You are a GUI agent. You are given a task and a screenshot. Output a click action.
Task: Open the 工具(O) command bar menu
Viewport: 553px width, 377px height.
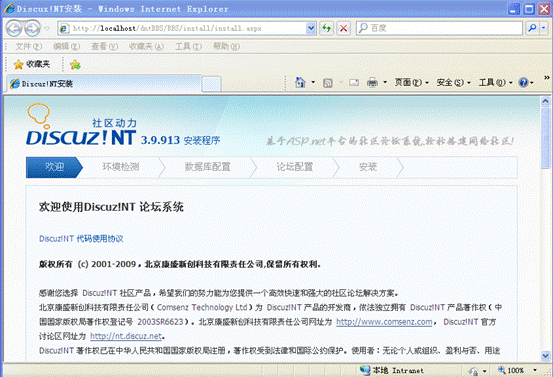[x=496, y=83]
